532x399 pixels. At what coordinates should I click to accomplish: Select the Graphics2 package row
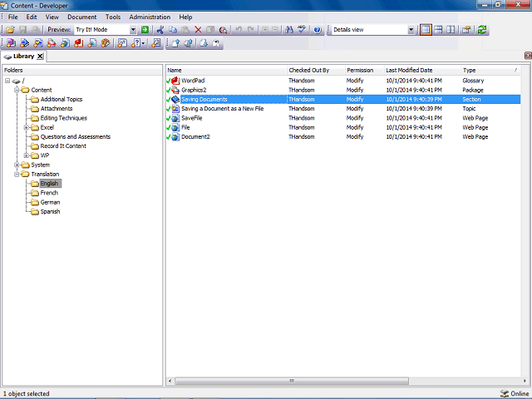click(x=343, y=90)
